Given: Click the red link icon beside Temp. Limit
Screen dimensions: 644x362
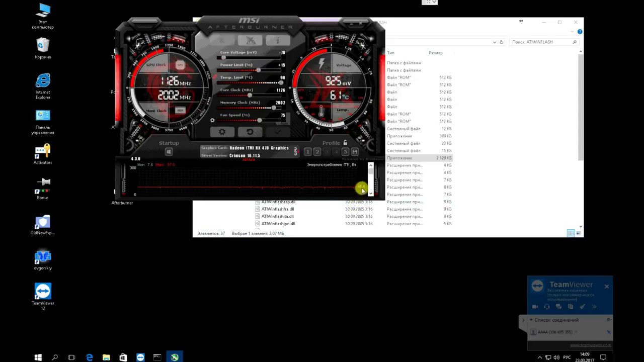Looking at the screenshot, I should point(215,77).
